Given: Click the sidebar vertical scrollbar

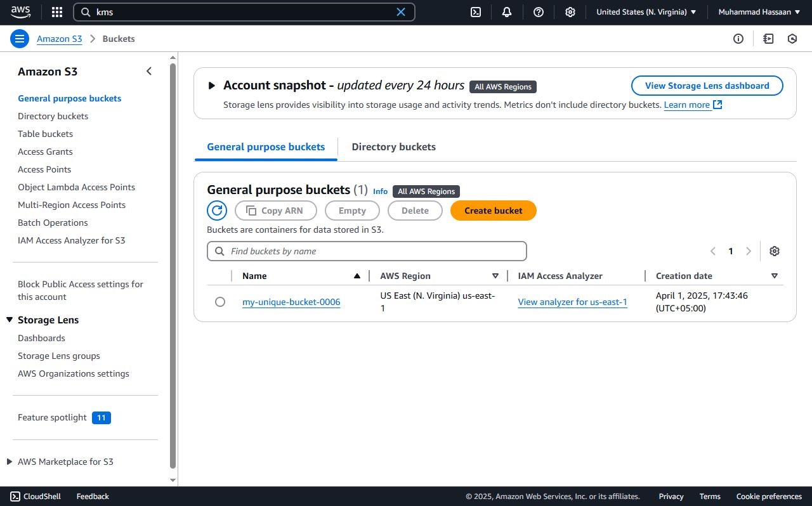Looking at the screenshot, I should 173,266.
